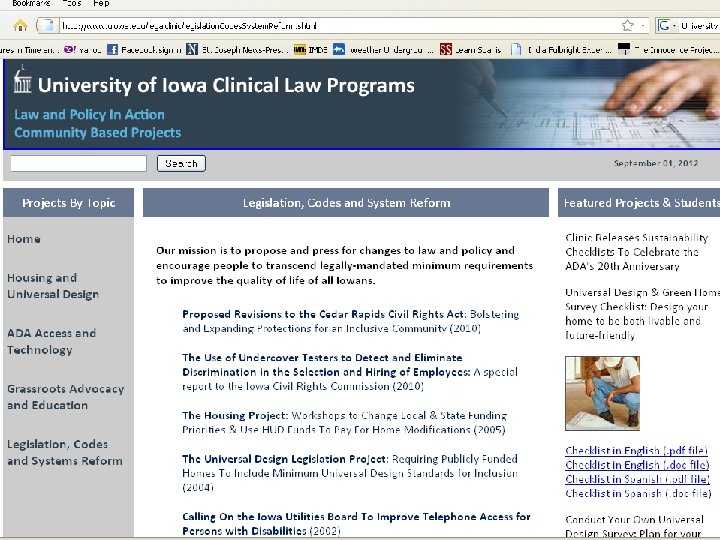Open The Use of Undercover Testers report
Image resolution: width=720 pixels, height=540 pixels.
350,371
